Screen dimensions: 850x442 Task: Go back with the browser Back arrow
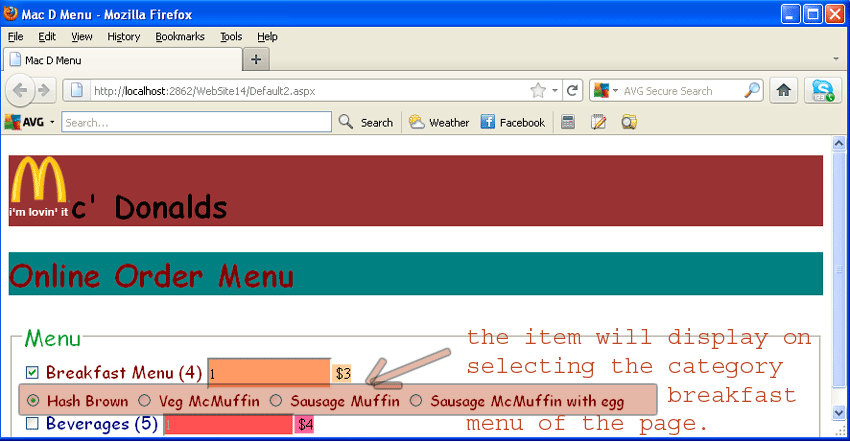[x=20, y=91]
